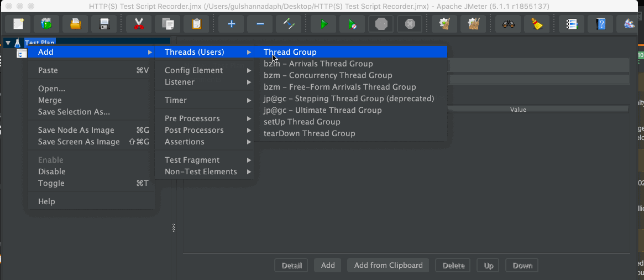
Task: Click the Detail button
Action: (x=291, y=265)
